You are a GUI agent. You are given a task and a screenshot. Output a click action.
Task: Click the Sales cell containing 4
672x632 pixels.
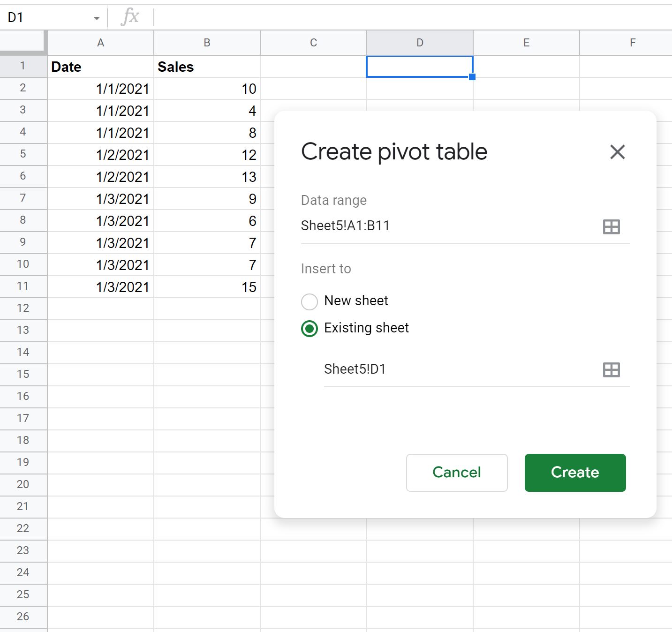(x=207, y=111)
